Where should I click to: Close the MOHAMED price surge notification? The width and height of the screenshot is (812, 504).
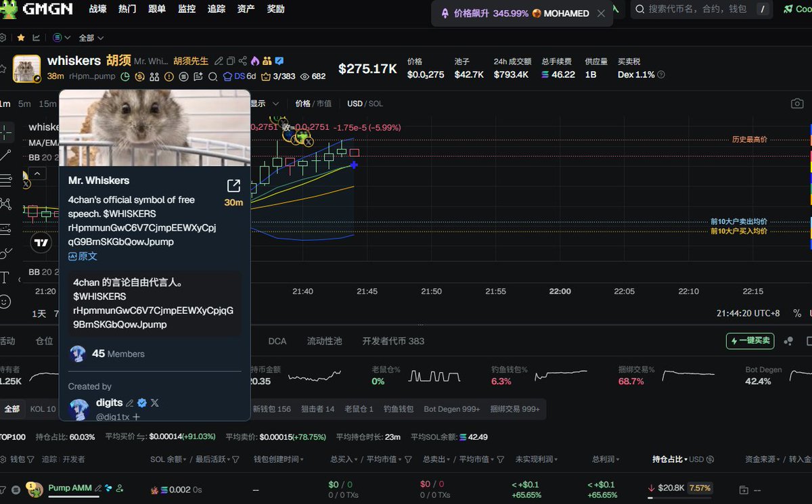coord(601,13)
